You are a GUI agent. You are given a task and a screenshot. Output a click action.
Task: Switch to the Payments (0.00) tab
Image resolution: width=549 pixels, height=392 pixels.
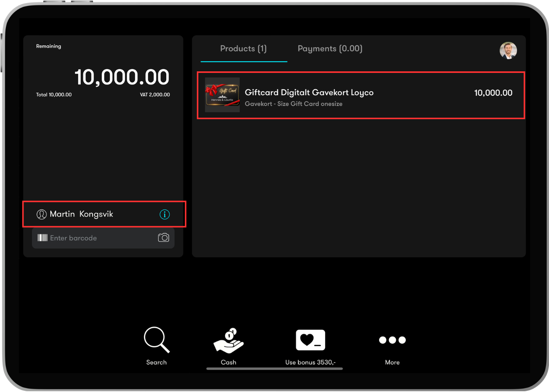click(330, 49)
